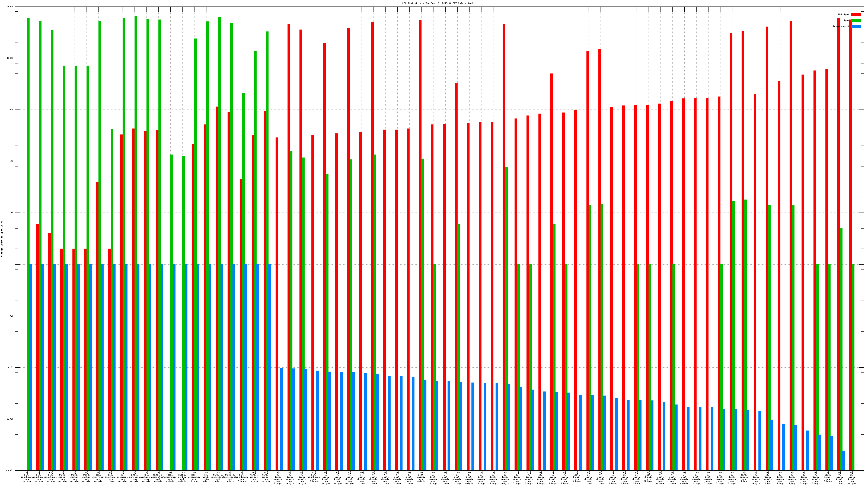868x488 pixels.
Task: Click the 10000 y-axis tick label
Action: pos(11,58)
